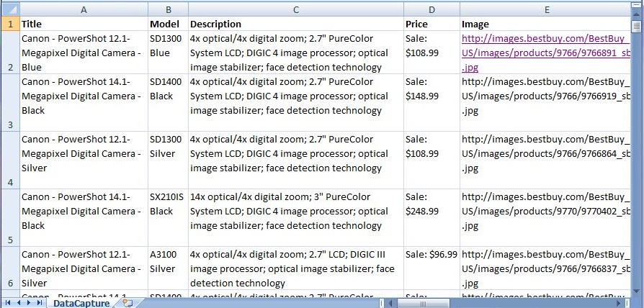Select column C header

pyautogui.click(x=295, y=9)
